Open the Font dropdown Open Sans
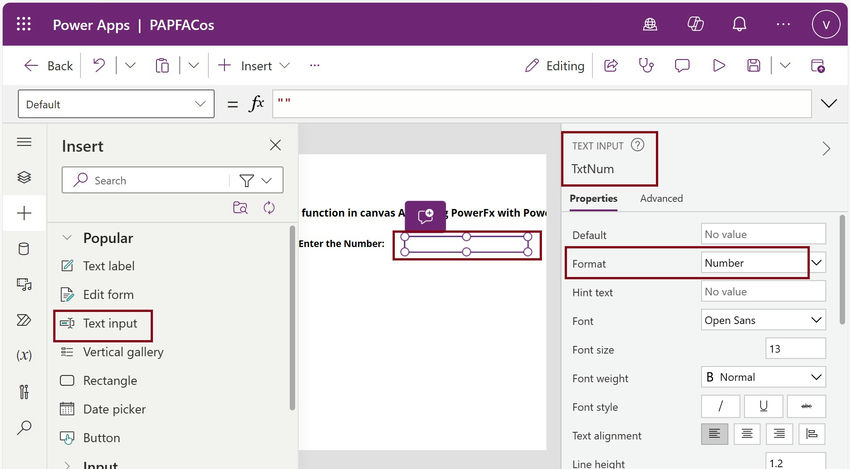Screen dimensions: 850x469 tap(763, 320)
